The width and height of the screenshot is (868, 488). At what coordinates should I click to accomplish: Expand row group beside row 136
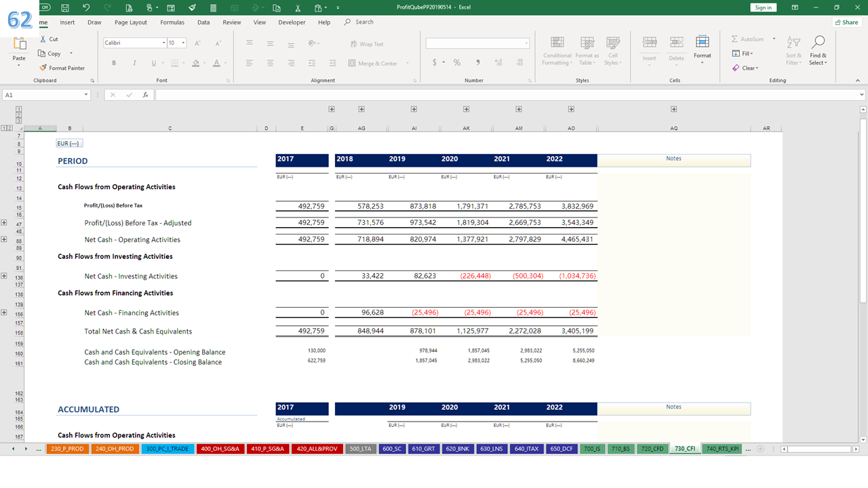click(x=4, y=276)
